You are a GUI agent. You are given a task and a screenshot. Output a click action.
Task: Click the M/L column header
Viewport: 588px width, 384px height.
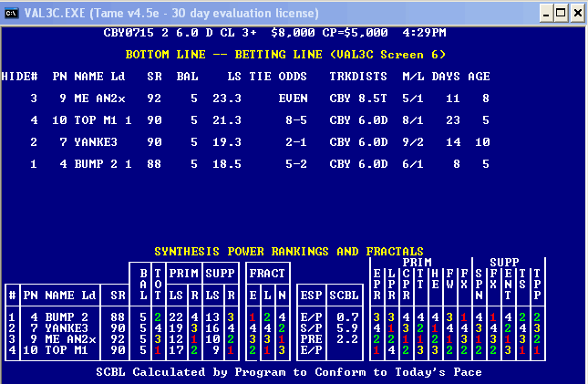(413, 77)
